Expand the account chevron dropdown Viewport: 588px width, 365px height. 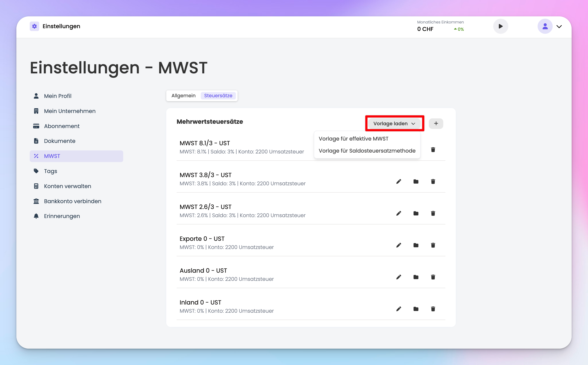pos(559,26)
